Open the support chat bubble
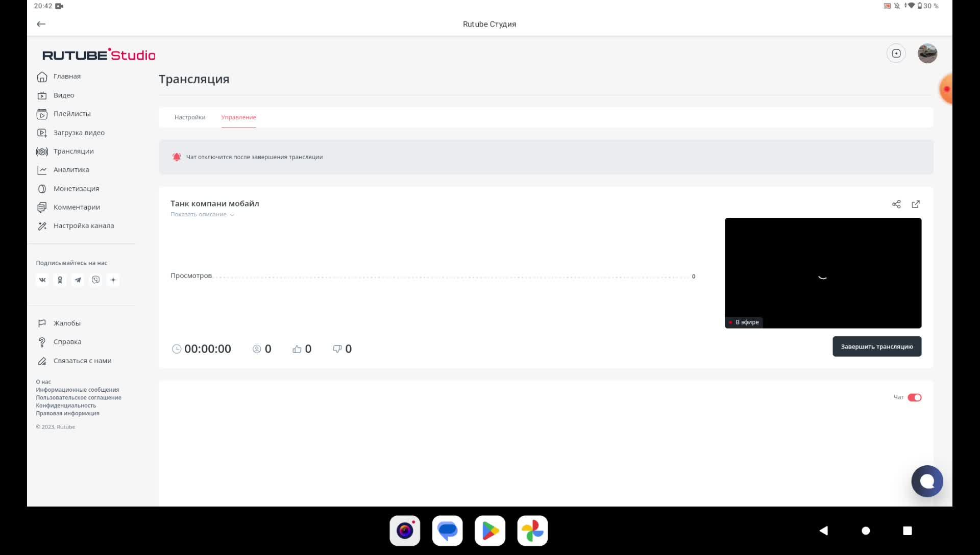This screenshot has height=555, width=980. [927, 481]
